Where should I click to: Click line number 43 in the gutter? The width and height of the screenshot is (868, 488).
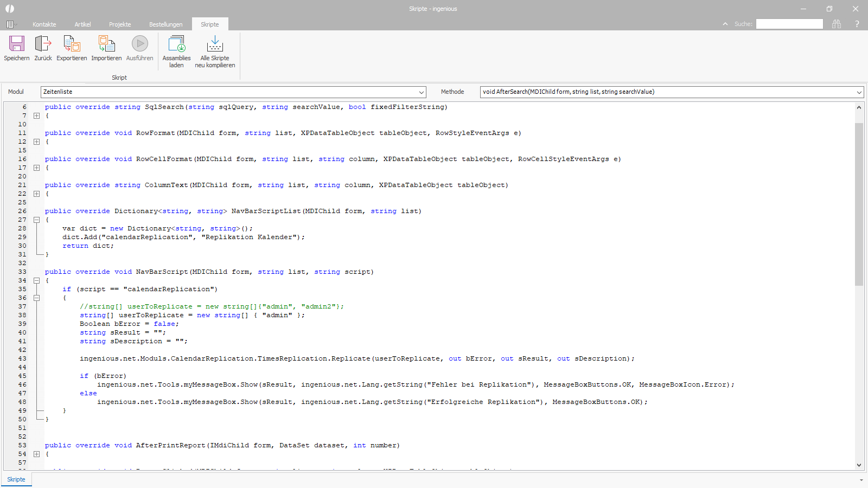22,358
